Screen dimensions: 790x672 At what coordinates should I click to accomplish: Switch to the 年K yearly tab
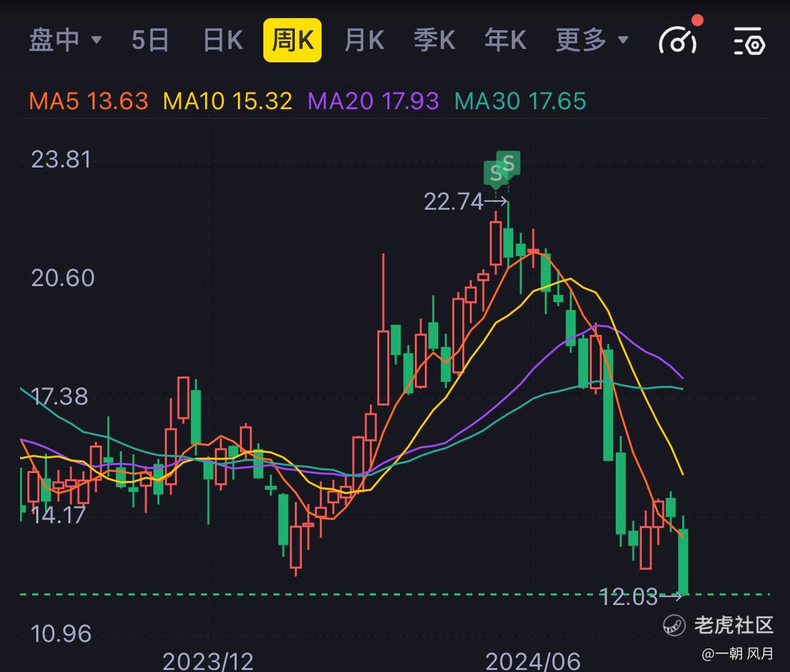(x=505, y=40)
